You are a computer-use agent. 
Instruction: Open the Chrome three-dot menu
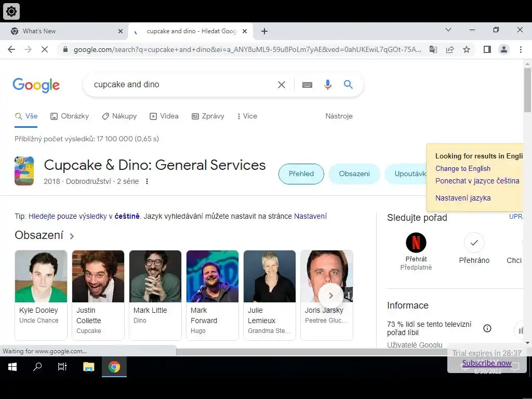point(521,49)
